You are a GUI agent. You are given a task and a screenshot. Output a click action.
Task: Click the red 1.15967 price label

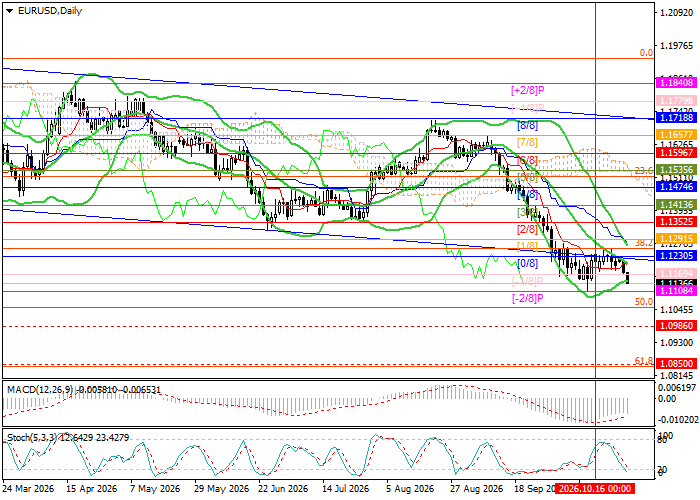tap(676, 153)
